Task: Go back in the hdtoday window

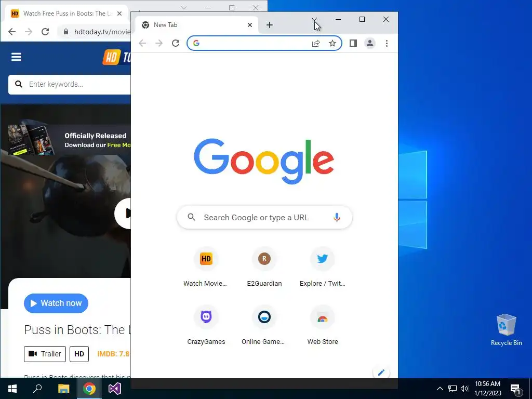Action: pyautogui.click(x=12, y=32)
